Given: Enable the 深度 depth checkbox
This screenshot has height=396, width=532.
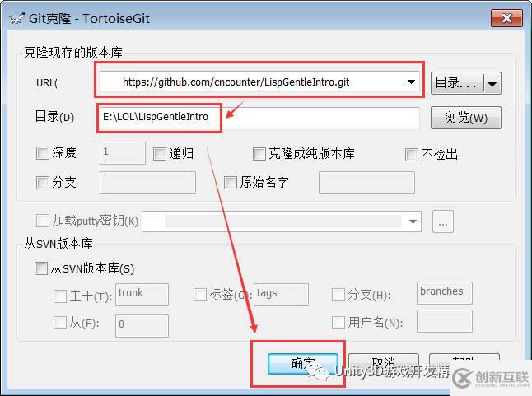Looking at the screenshot, I should pos(43,153).
